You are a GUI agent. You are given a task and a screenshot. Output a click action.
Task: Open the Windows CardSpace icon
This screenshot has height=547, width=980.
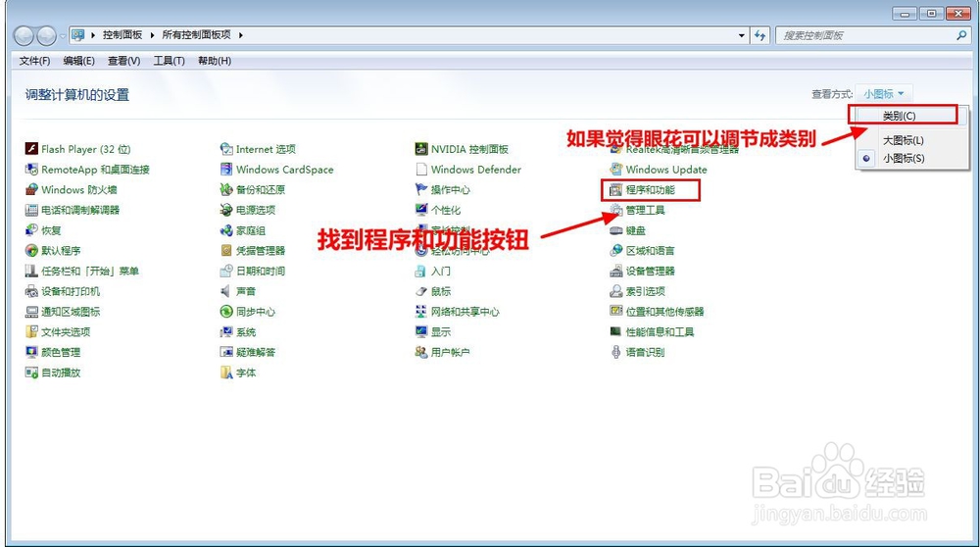coord(226,170)
